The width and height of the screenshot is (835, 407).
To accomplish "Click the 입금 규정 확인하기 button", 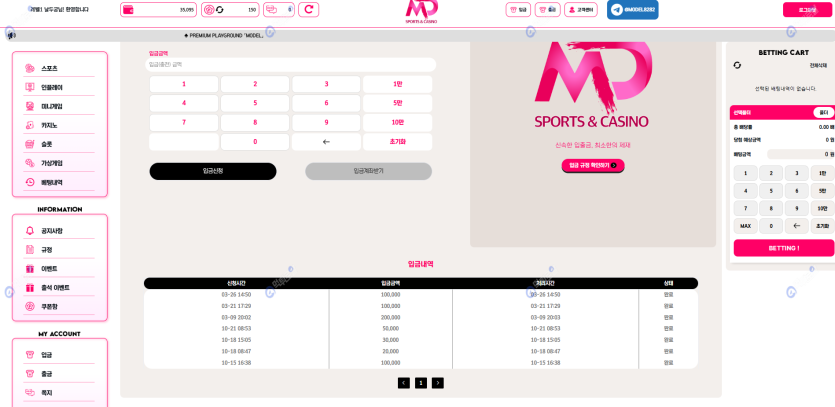I will (593, 166).
